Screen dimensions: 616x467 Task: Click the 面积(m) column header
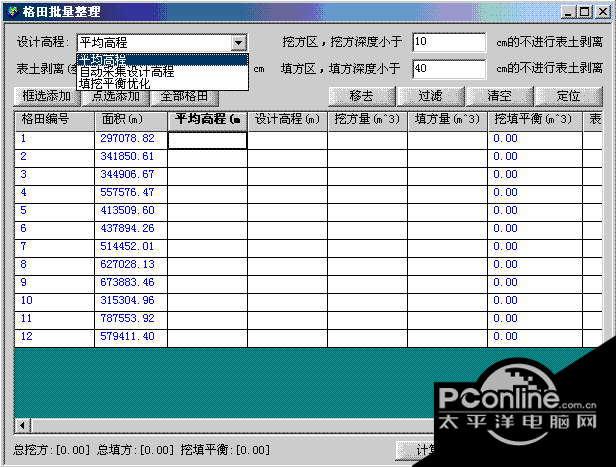point(131,121)
